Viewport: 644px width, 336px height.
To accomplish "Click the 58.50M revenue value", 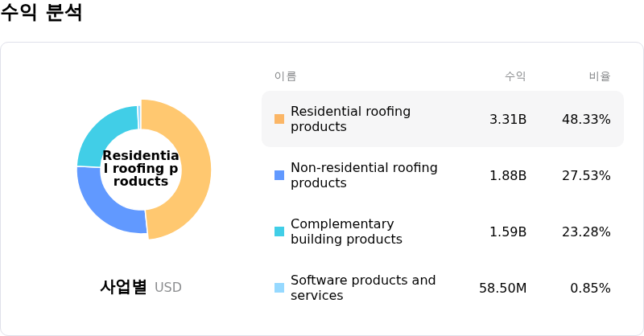I will point(502,288).
